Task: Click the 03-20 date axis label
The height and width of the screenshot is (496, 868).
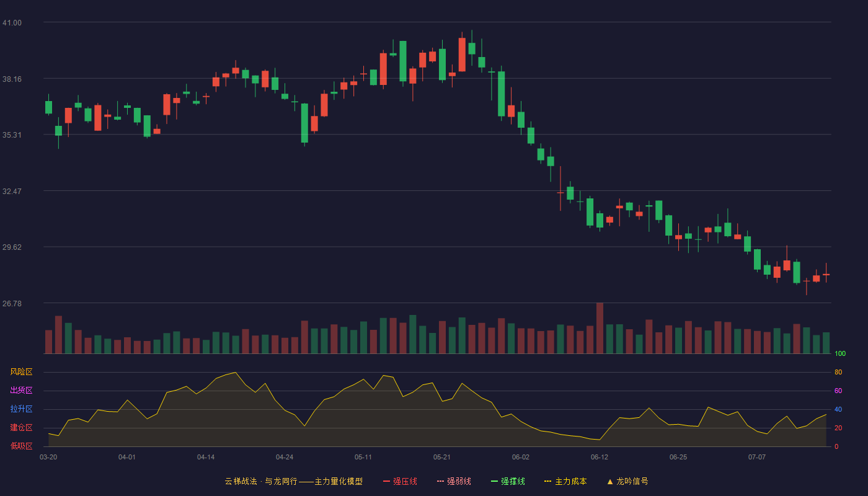Action: click(x=48, y=457)
